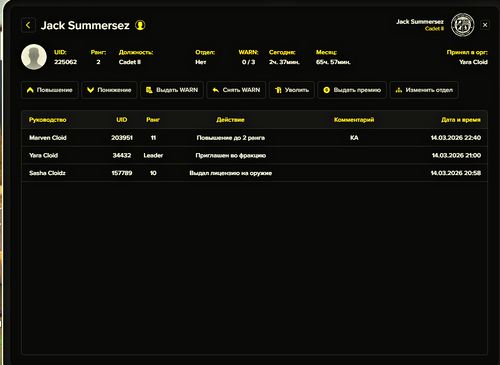
Task: Click the department value Нет
Action: coord(201,62)
